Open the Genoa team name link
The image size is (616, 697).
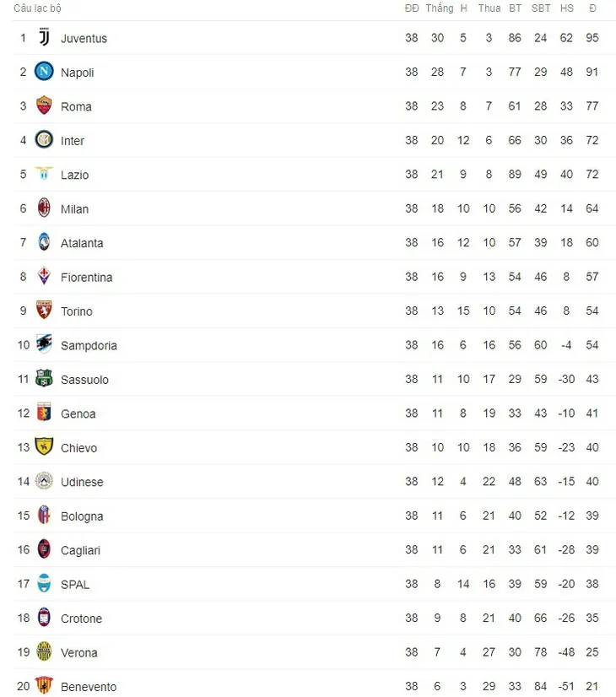(x=78, y=414)
